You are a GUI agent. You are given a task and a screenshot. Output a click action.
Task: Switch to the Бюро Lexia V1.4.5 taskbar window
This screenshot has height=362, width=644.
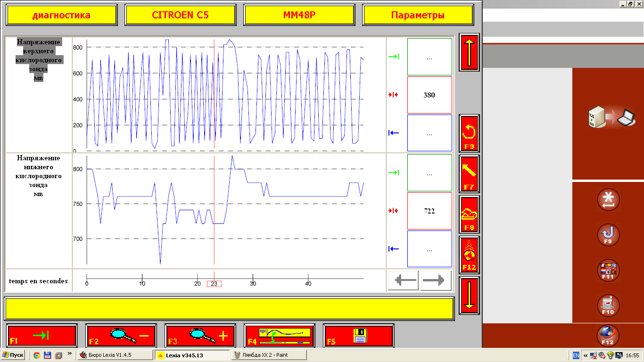click(x=115, y=355)
